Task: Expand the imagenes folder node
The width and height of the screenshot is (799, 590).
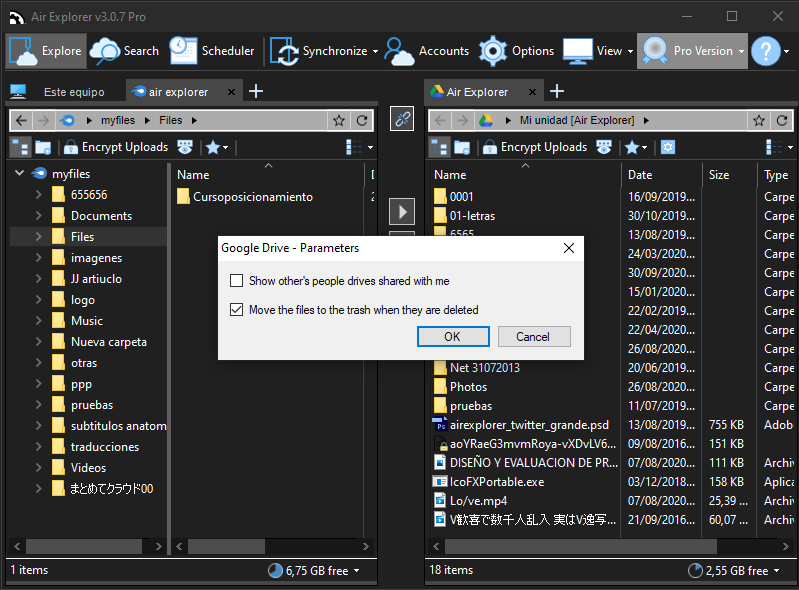Action: coord(38,257)
